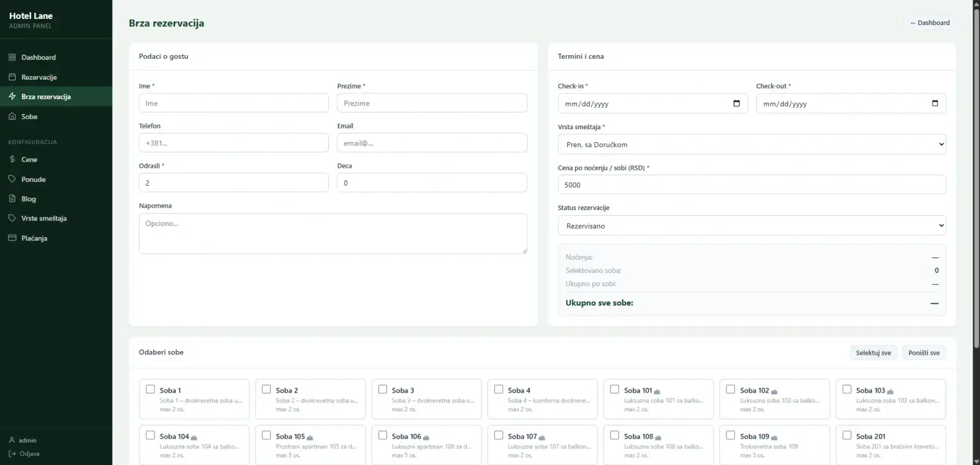This screenshot has height=465, width=980.
Task: Open the Status rezervacije dropdown
Action: coord(752,225)
